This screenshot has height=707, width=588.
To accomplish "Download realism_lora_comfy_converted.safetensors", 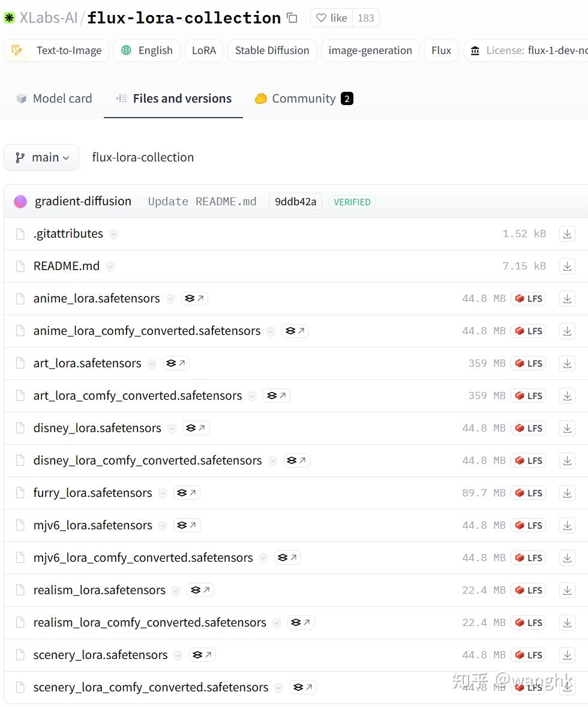I will (x=566, y=622).
